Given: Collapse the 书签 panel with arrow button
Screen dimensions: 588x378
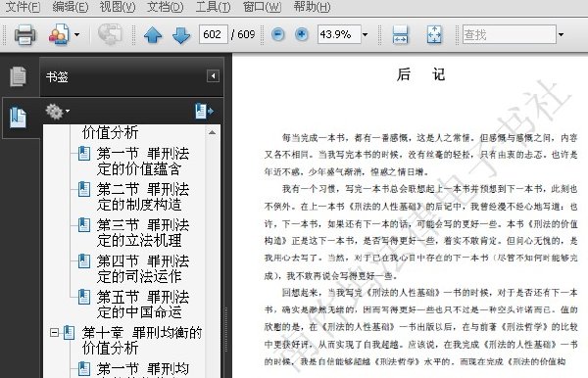Looking at the screenshot, I should coord(213,76).
